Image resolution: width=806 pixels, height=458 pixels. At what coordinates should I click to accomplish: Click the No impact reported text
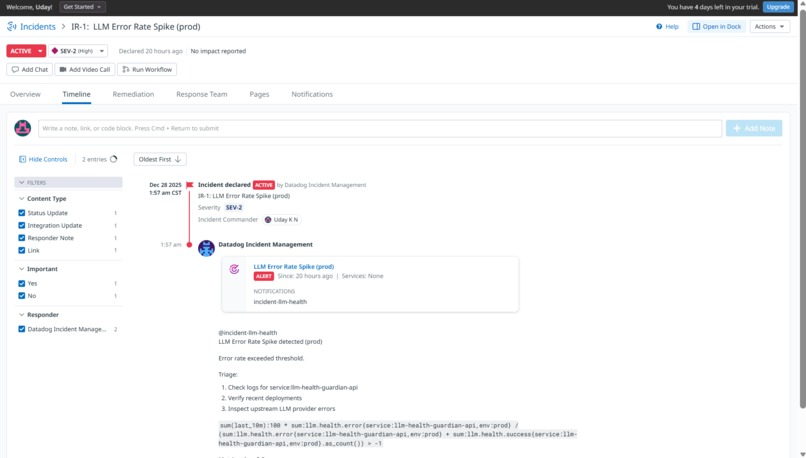click(218, 51)
